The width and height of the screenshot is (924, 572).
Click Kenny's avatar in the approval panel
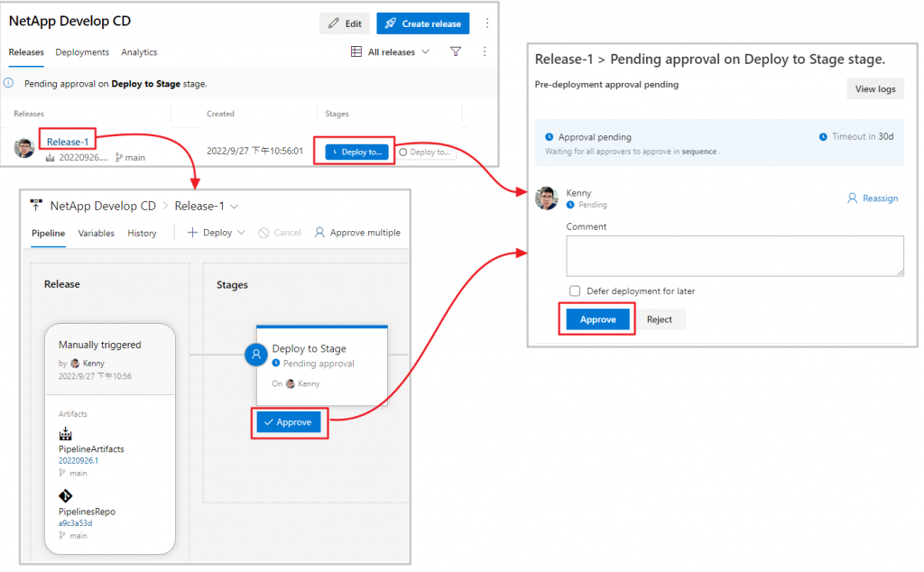[546, 198]
